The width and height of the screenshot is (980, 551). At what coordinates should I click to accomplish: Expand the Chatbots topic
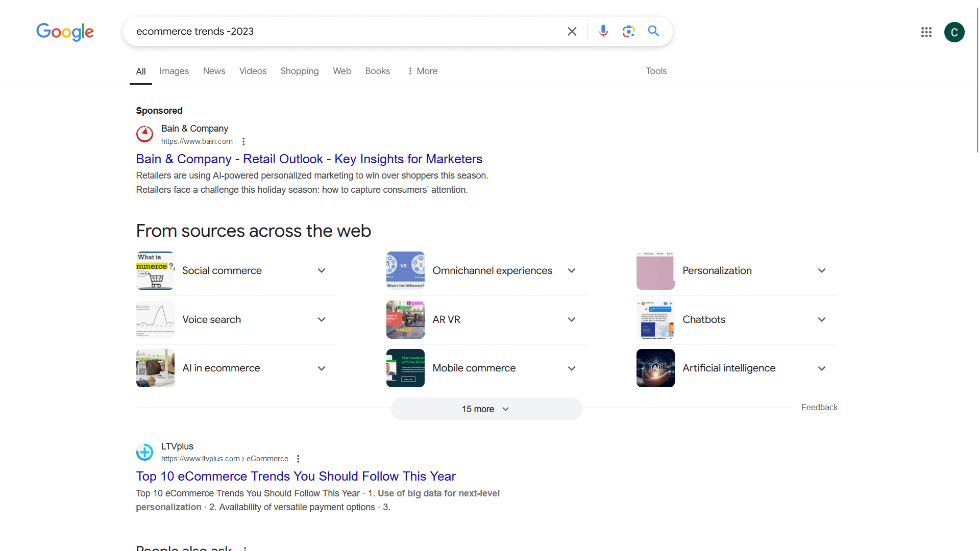[x=822, y=319]
